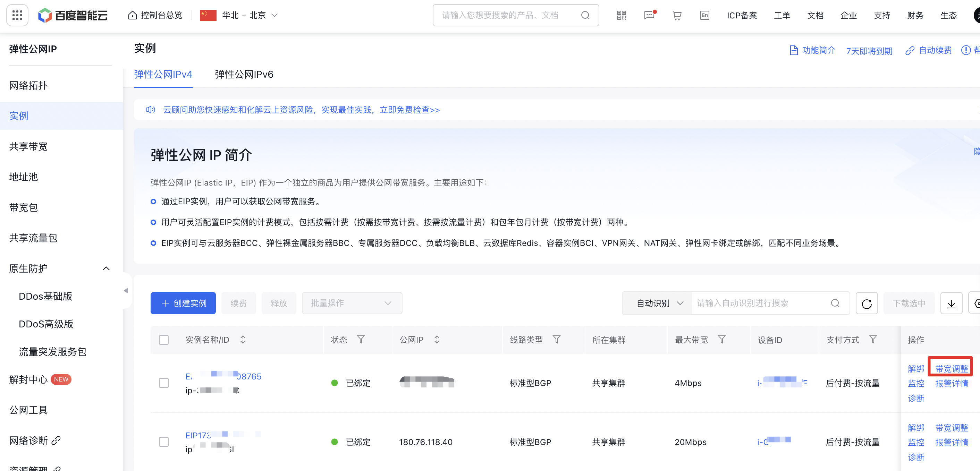Click the download icon button

951,303
